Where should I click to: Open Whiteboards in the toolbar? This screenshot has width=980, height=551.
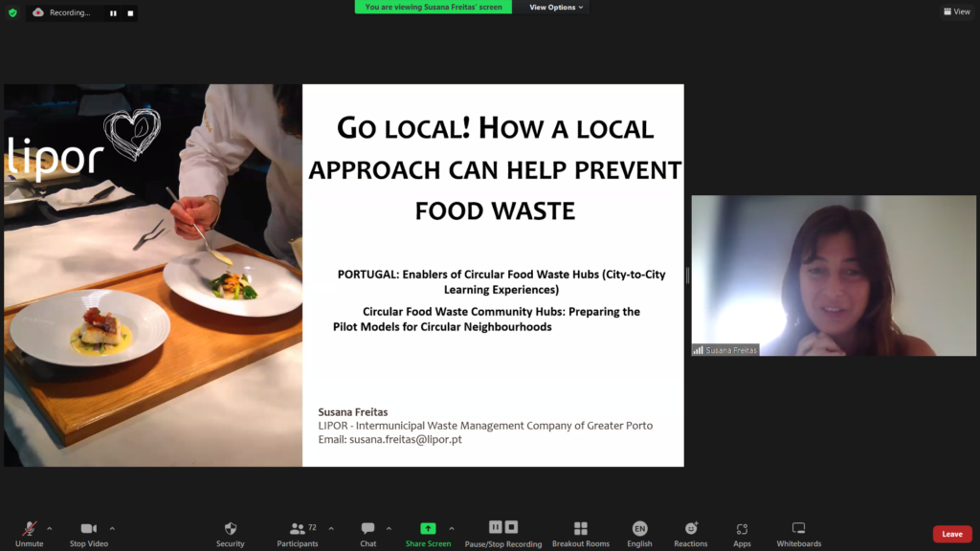(x=798, y=529)
